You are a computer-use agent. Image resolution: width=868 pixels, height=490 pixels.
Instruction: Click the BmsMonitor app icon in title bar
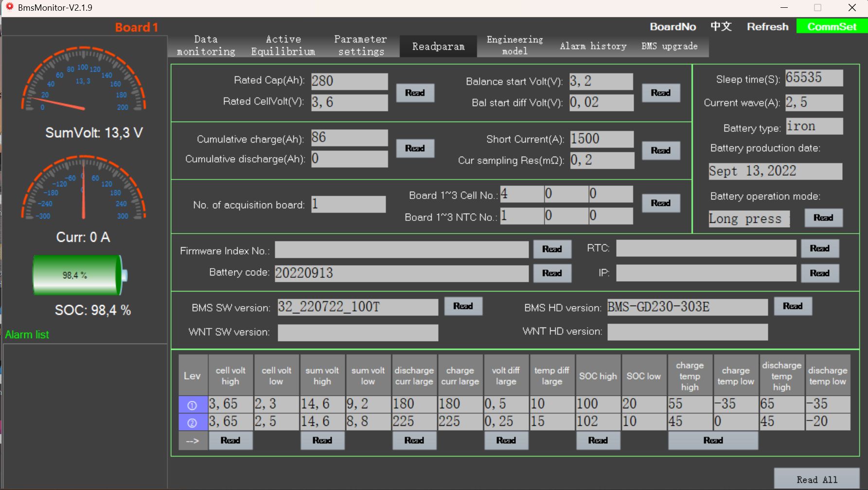click(x=9, y=7)
